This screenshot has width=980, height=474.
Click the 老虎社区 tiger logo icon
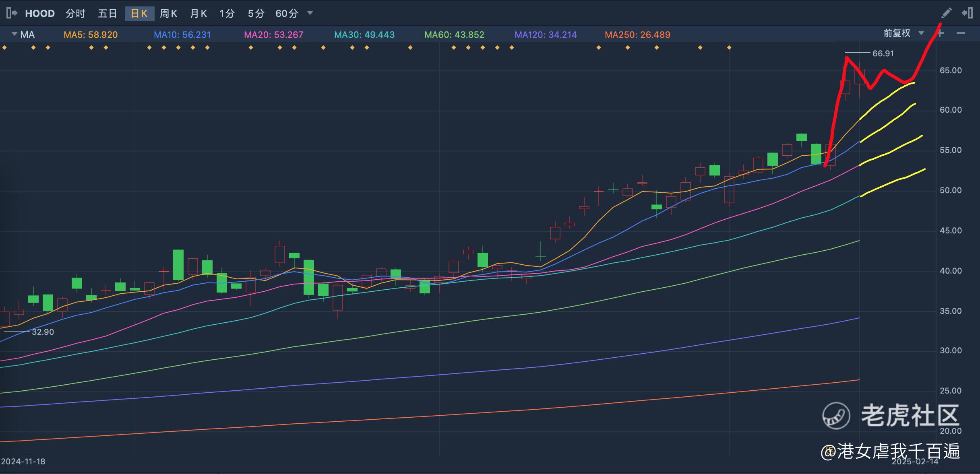836,416
